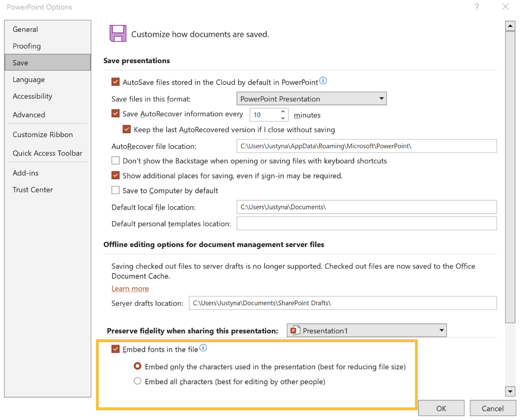Screen dimensions: 522x420
Task: Enable Save to Computer by default
Action: (x=115, y=190)
